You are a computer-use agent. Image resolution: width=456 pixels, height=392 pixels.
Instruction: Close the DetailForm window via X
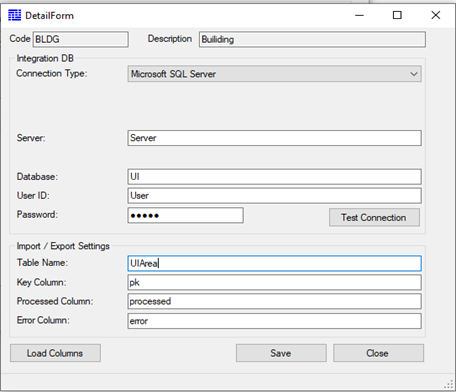coord(436,15)
